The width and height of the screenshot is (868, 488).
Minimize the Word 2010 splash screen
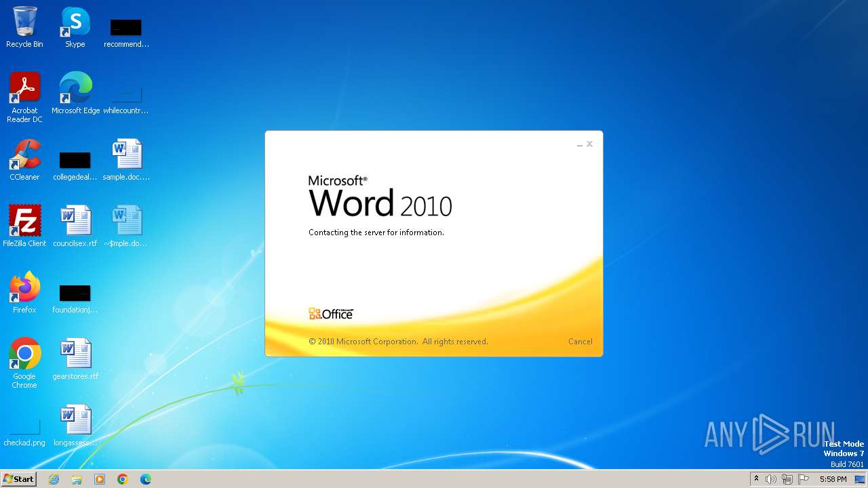580,144
